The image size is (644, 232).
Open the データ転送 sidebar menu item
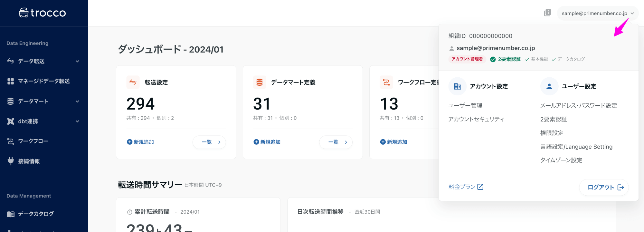pyautogui.click(x=44, y=61)
